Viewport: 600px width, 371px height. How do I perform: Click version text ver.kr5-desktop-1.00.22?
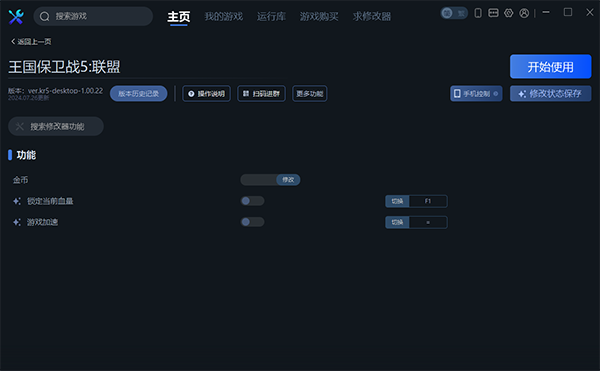(65, 91)
